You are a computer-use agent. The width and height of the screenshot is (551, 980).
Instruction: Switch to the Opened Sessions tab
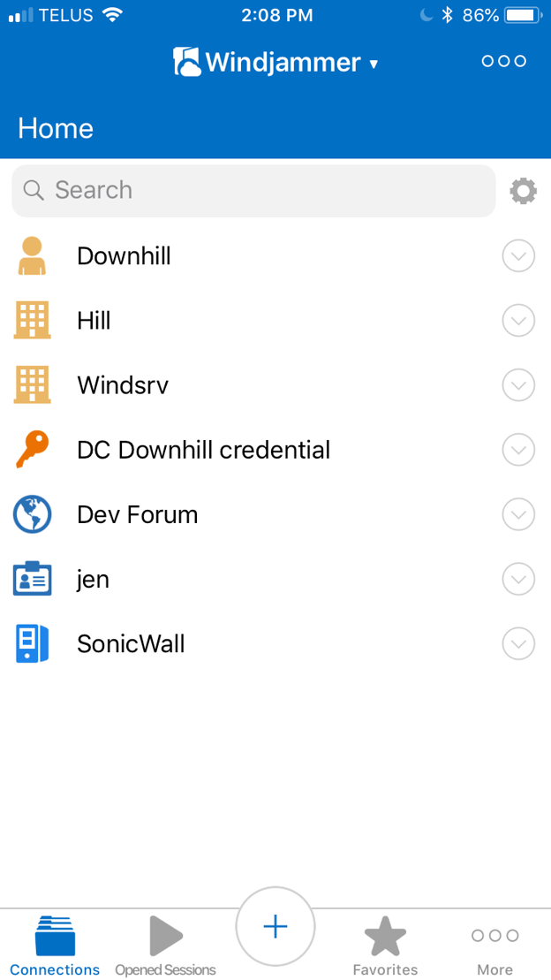[165, 946]
